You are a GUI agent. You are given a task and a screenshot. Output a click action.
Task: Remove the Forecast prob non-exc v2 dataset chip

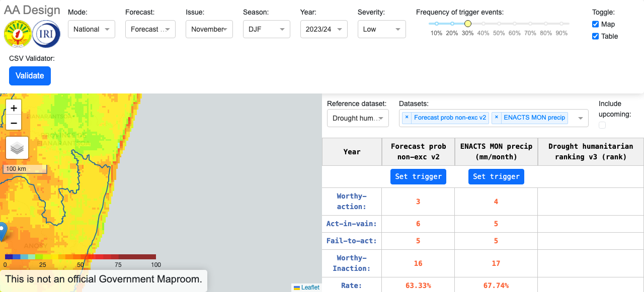[407, 118]
